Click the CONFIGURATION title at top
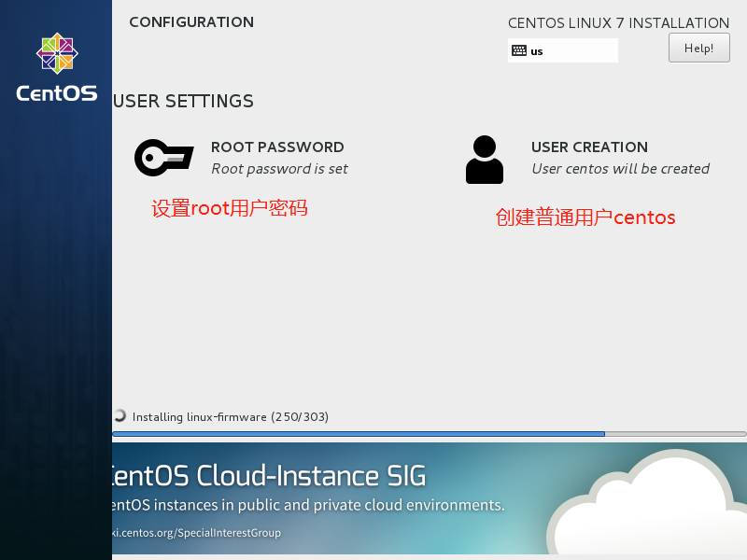747x560 pixels. (191, 22)
